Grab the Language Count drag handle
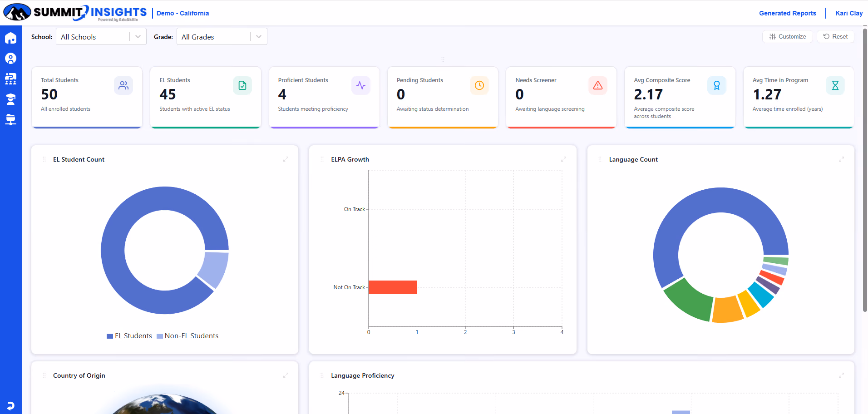 point(600,159)
